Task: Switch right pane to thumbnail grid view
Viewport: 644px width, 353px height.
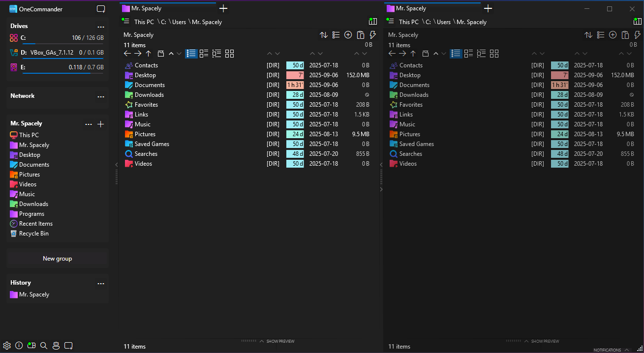Action: click(494, 54)
